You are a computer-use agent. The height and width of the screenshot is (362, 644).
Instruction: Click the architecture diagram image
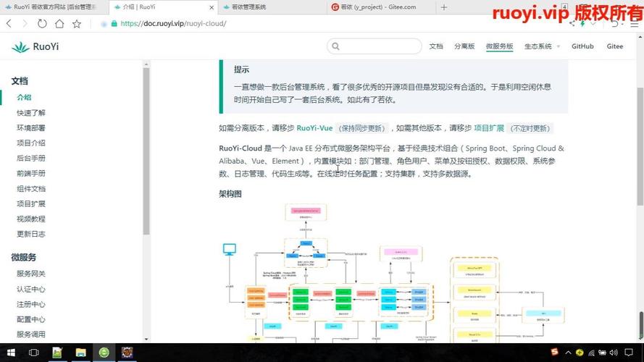[393, 273]
